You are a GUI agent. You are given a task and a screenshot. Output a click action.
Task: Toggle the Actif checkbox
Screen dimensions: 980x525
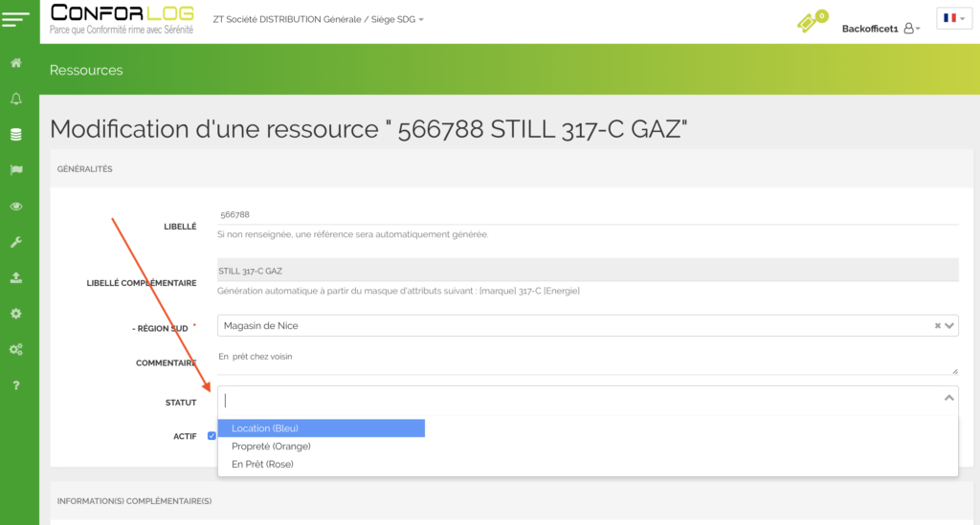[x=212, y=436]
